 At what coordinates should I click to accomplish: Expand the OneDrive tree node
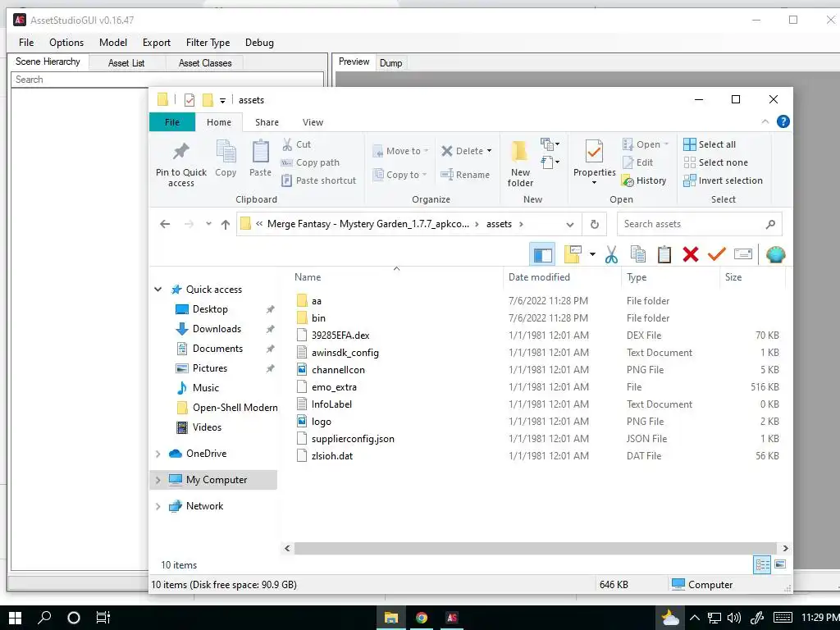point(158,454)
